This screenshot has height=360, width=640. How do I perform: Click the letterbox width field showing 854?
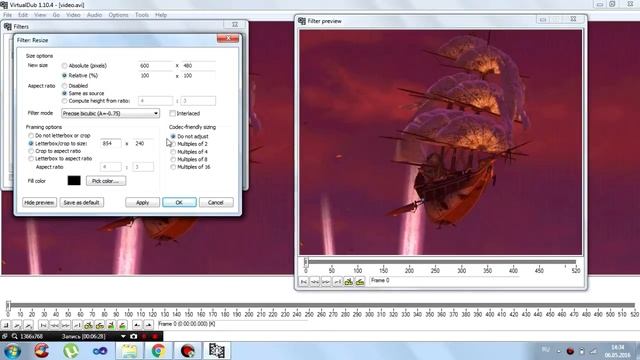[111, 144]
